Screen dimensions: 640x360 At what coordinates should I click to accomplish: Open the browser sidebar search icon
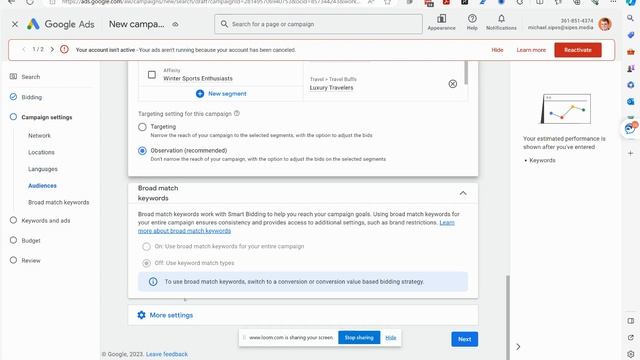[x=631, y=18]
